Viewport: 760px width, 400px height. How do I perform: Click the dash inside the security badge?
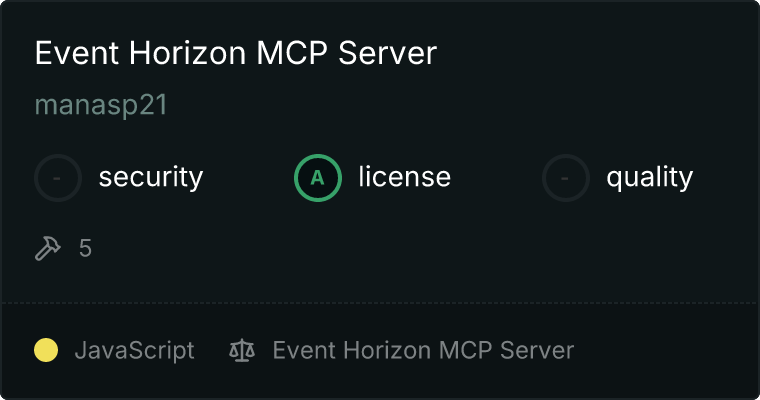(57, 178)
